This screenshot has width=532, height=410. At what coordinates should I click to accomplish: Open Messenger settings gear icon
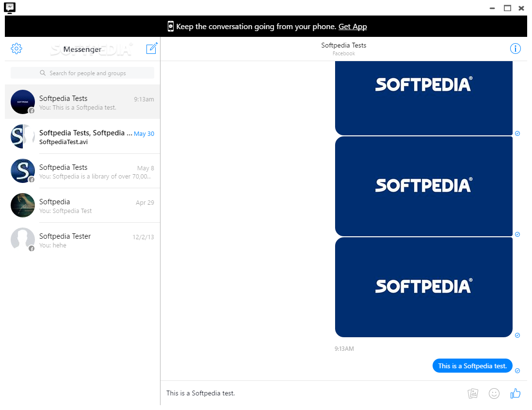click(16, 49)
